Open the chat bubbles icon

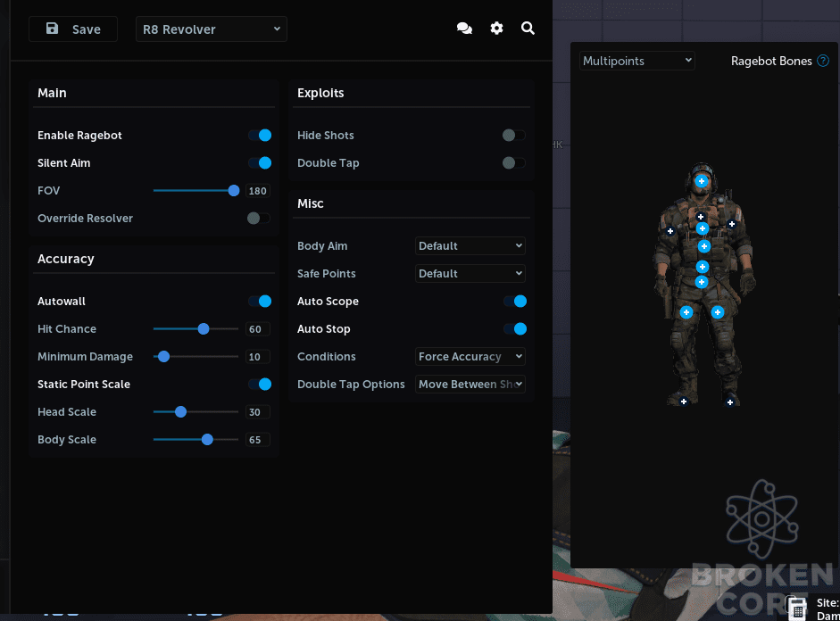pos(464,29)
